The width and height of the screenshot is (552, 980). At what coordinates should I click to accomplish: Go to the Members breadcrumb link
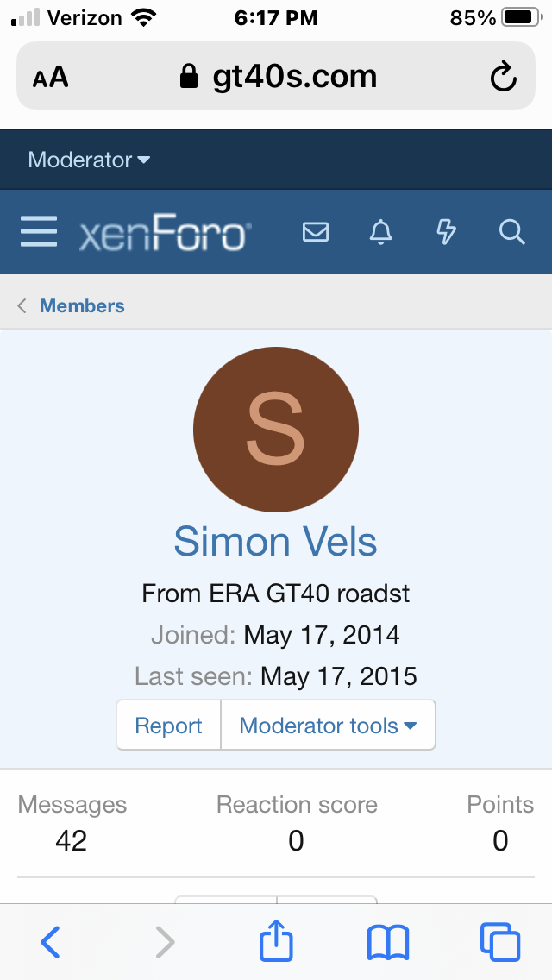point(82,305)
